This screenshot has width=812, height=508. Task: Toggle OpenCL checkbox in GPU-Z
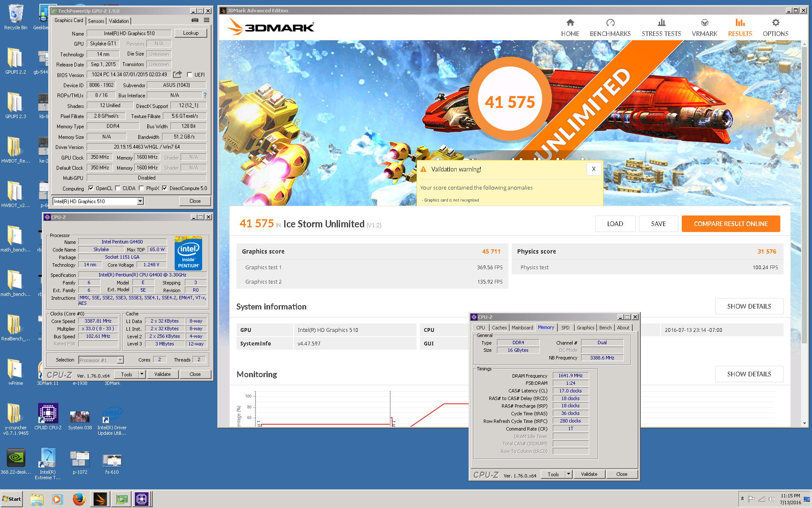(x=91, y=188)
